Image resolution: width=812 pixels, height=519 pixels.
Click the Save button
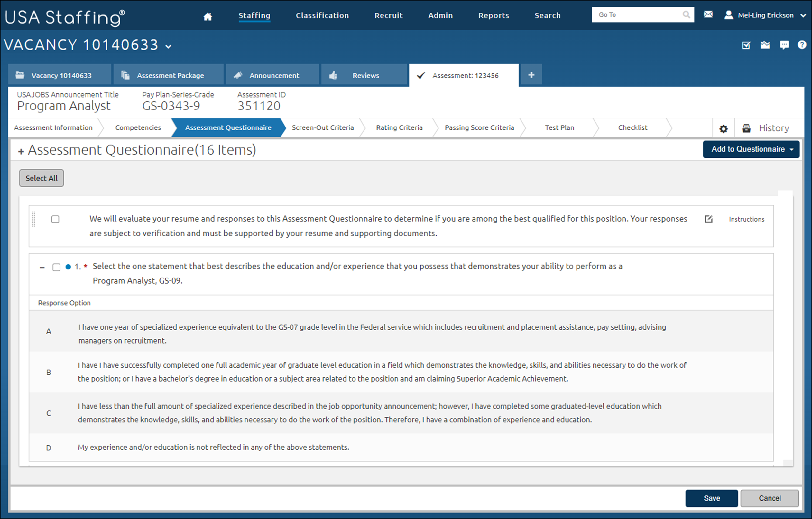[x=712, y=498]
